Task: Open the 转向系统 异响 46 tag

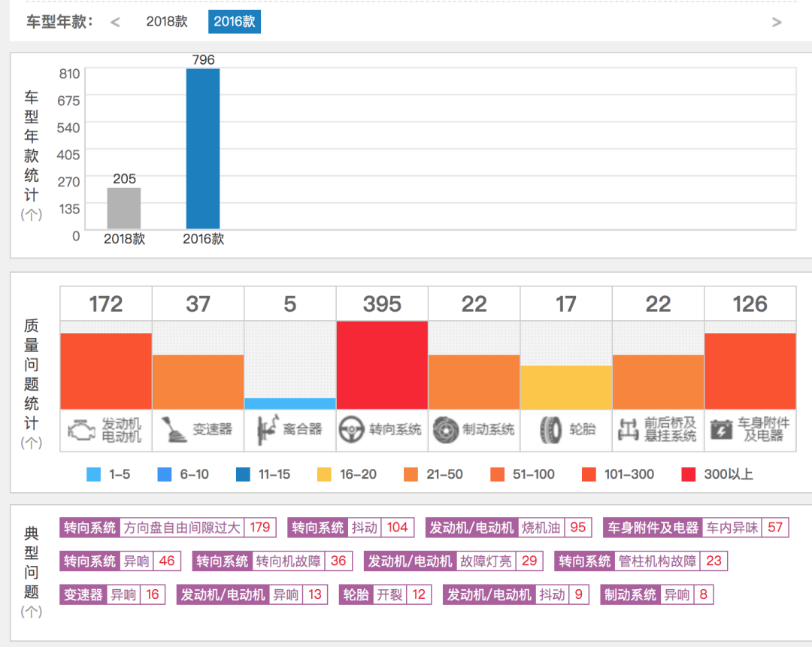Action: click(x=120, y=561)
